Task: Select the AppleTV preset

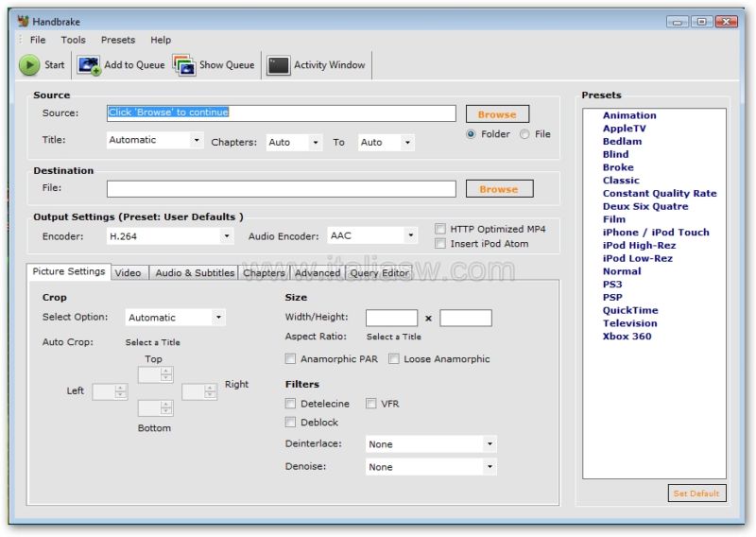Action: pyautogui.click(x=624, y=129)
